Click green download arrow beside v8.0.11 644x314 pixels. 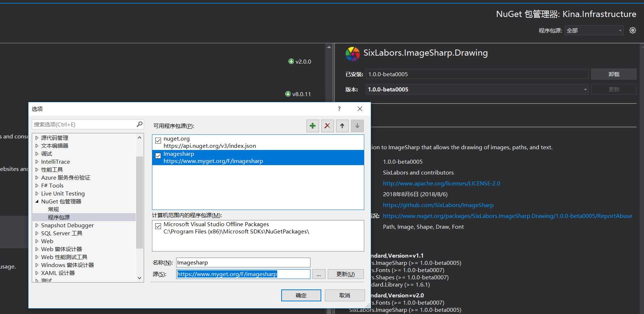(x=288, y=94)
